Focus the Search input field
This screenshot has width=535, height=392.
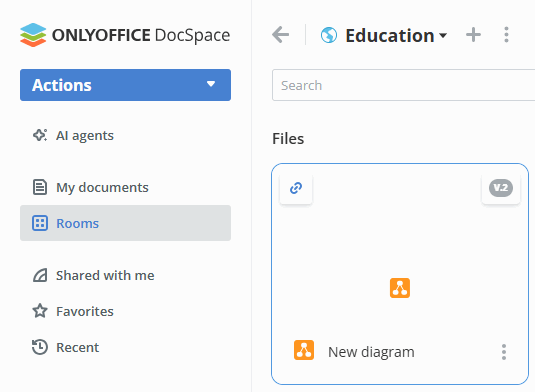click(403, 85)
